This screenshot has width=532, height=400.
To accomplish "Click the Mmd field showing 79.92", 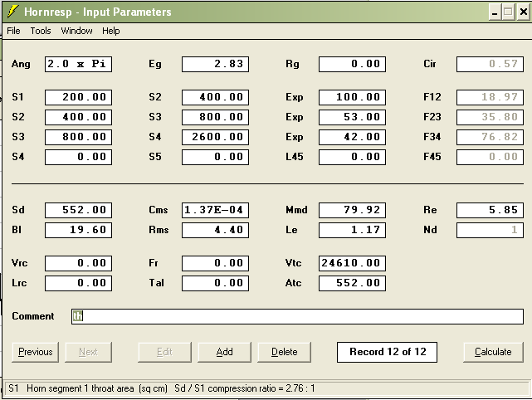I will (x=352, y=210).
